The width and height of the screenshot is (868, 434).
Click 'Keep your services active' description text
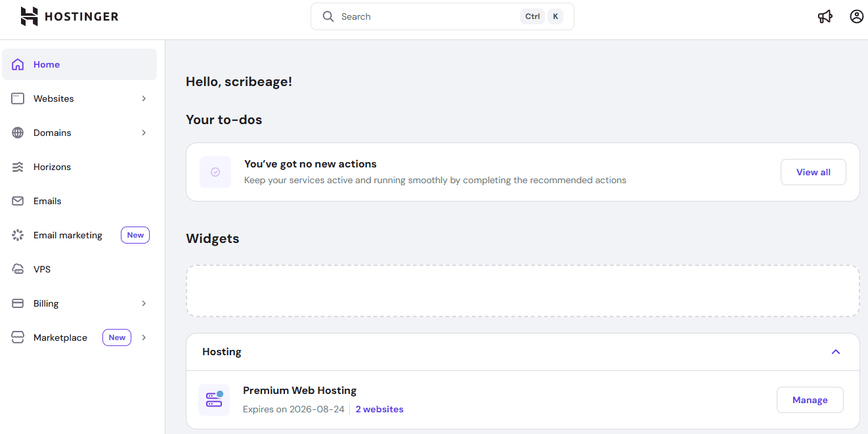click(435, 180)
